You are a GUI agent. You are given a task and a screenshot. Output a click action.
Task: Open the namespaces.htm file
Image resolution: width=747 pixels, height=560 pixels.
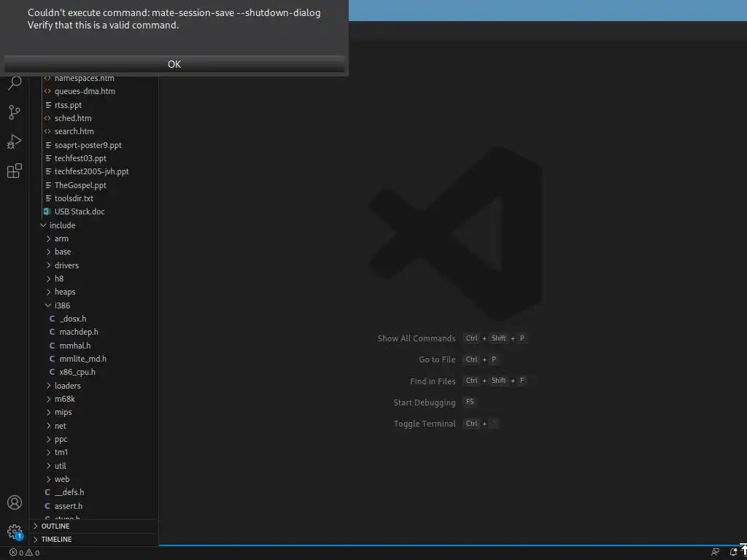point(94,79)
